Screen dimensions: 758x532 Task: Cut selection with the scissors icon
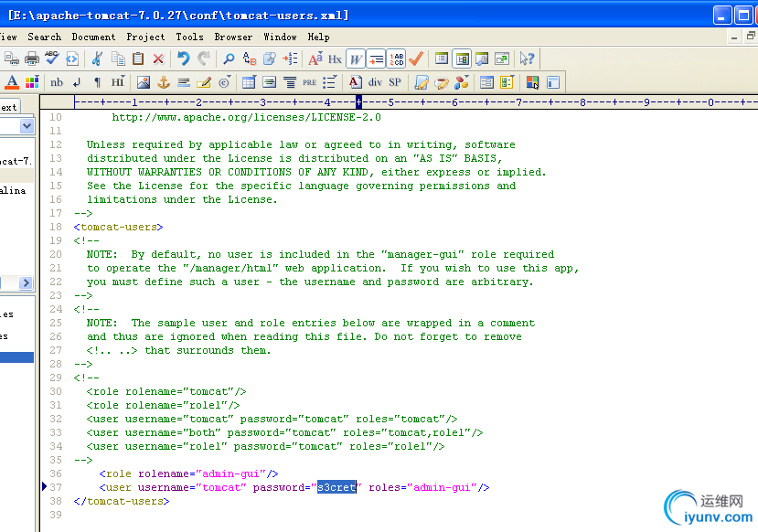[97, 59]
